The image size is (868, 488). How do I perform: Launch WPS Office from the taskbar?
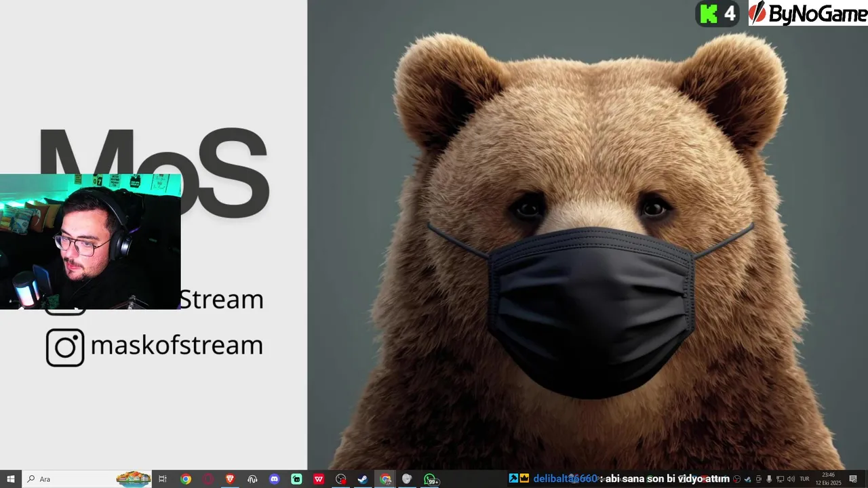319,479
